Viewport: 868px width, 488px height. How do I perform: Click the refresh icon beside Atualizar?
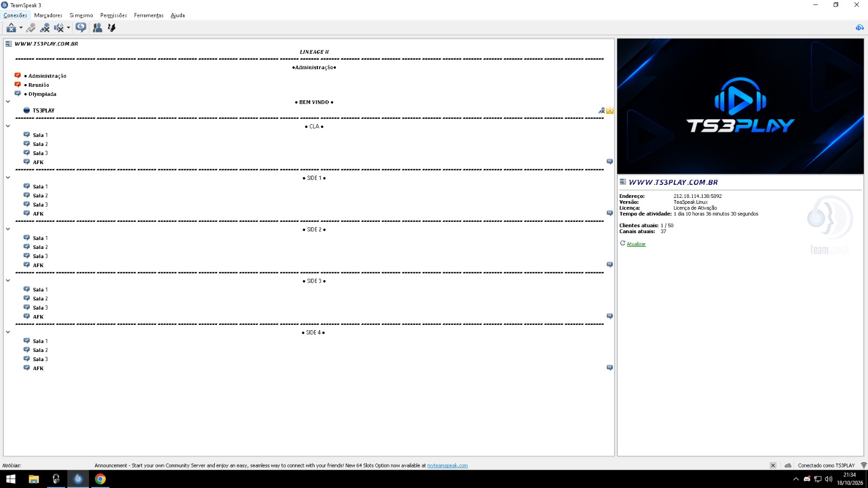[623, 243]
